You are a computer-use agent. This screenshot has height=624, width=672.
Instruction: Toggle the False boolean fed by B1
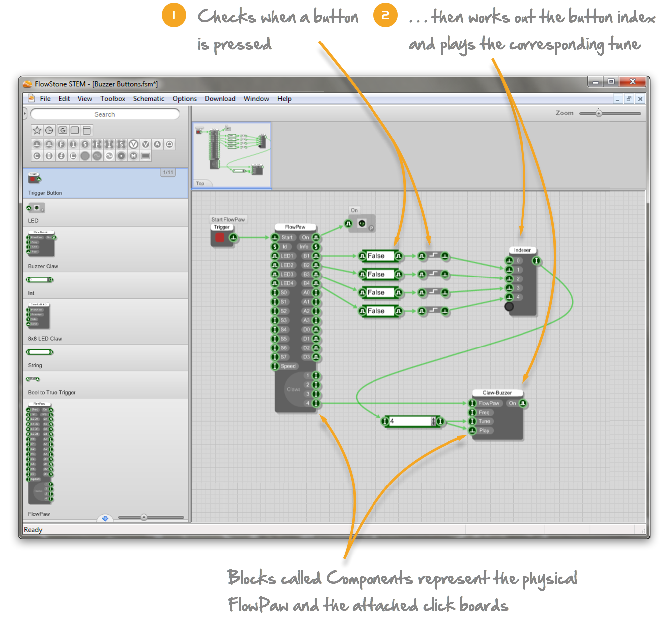click(x=380, y=256)
